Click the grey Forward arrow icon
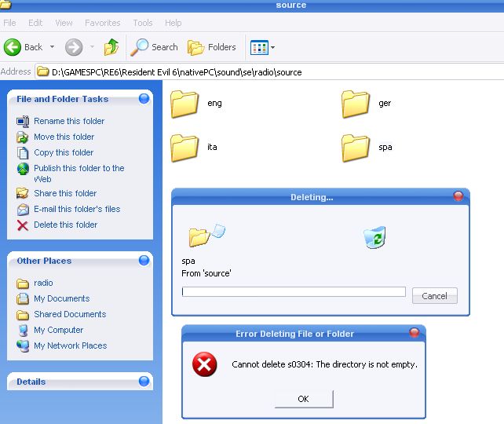 pos(74,47)
